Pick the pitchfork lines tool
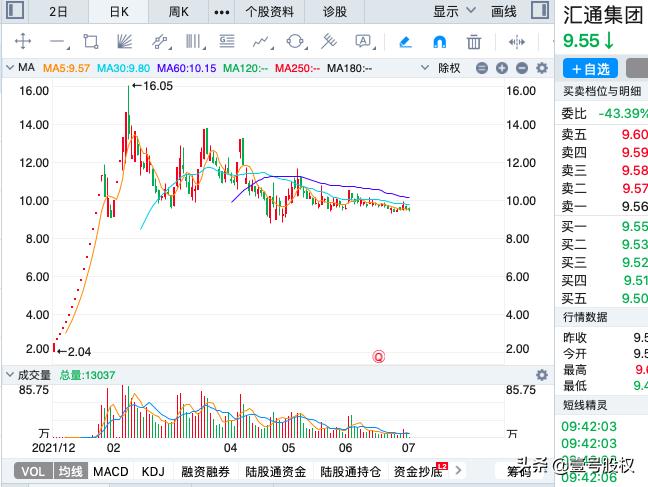This screenshot has width=648, height=487. coord(329,42)
